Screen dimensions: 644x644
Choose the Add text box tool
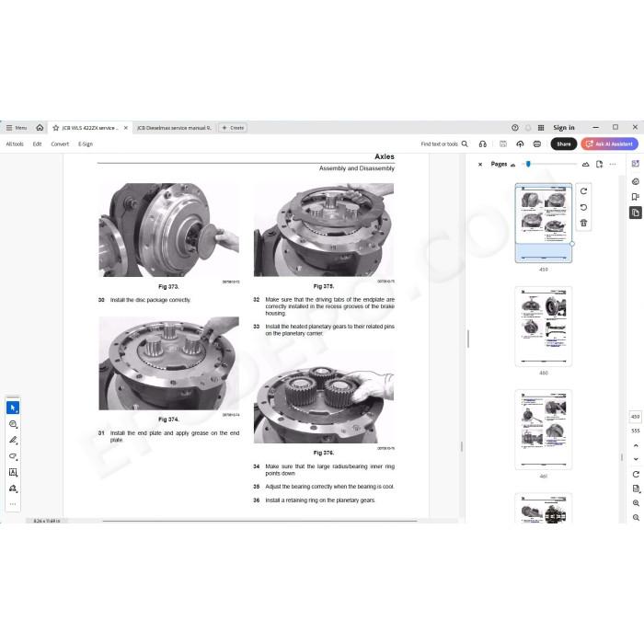click(13, 472)
